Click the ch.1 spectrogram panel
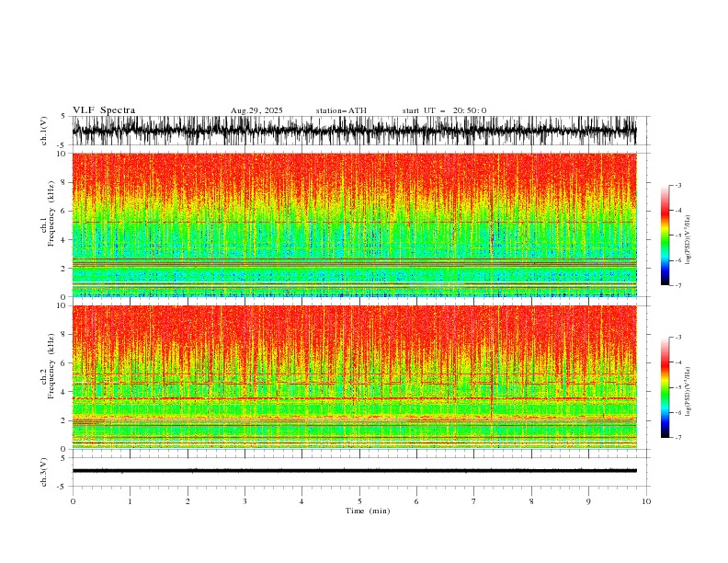This screenshot has height=563, width=728. 354,224
